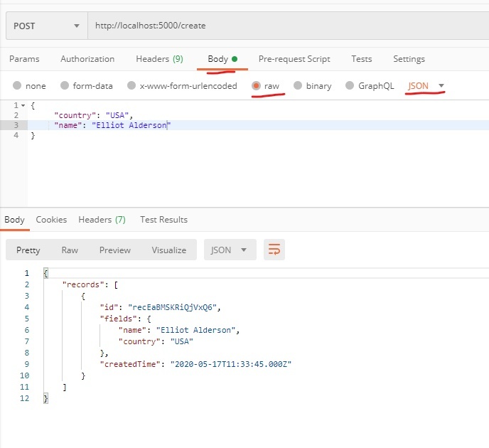The width and height of the screenshot is (489, 448).
Task: Choose the form-data radio option
Action: pos(65,86)
